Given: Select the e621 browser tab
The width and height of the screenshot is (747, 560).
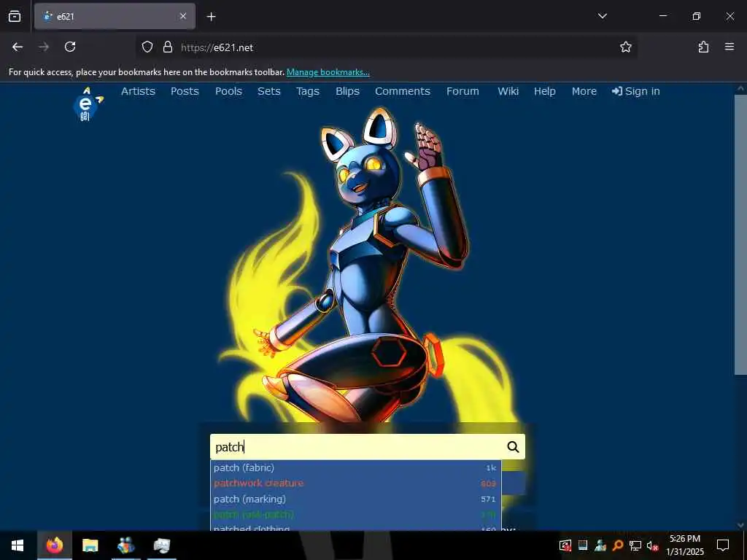Looking at the screenshot, I should point(115,16).
